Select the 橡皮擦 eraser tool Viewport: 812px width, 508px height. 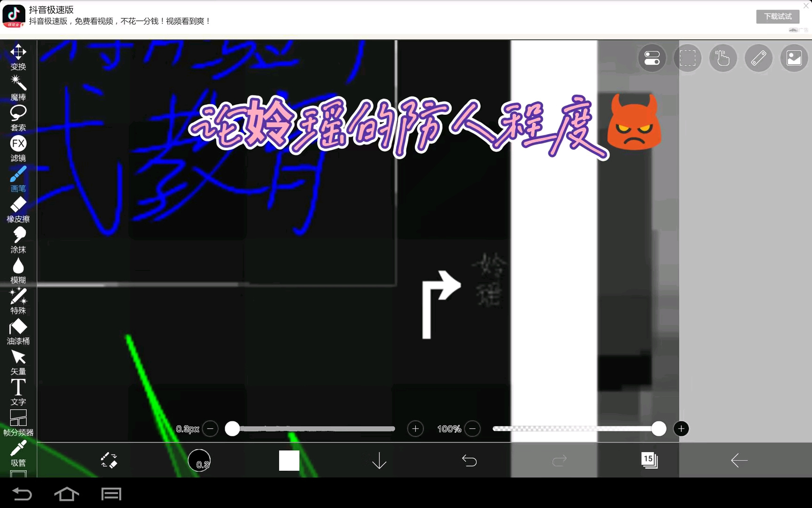pos(18,210)
